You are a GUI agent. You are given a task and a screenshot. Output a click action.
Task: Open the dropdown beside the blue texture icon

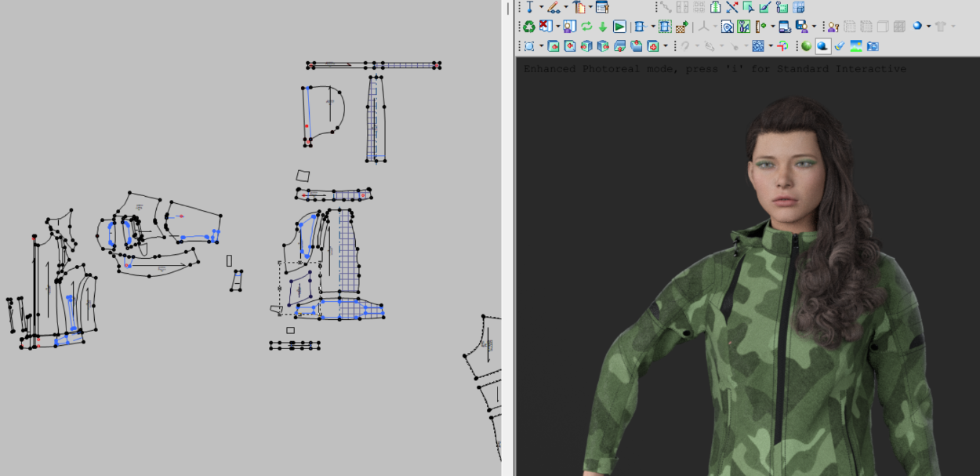click(x=771, y=46)
